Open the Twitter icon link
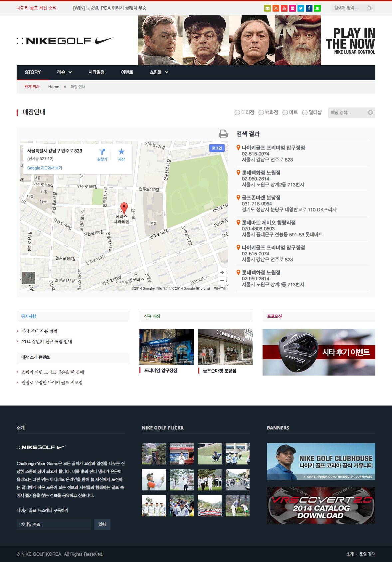The width and height of the screenshot is (392, 562). pyautogui.click(x=301, y=8)
